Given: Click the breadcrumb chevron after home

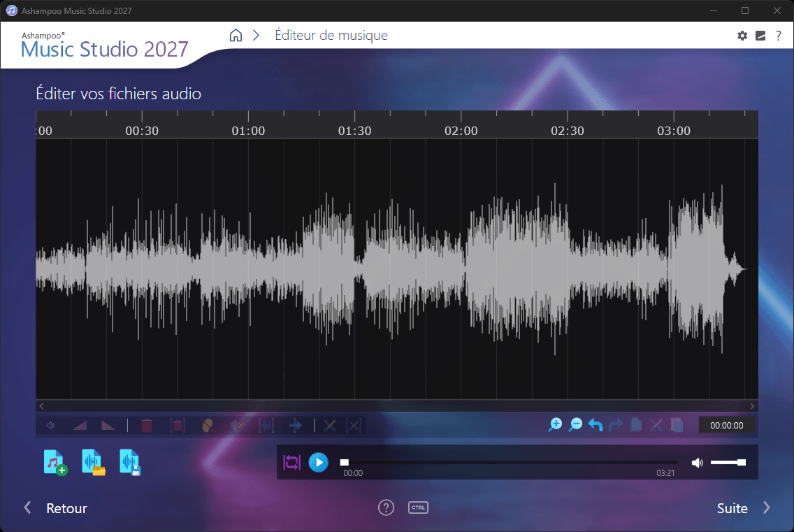Looking at the screenshot, I should click(x=257, y=35).
